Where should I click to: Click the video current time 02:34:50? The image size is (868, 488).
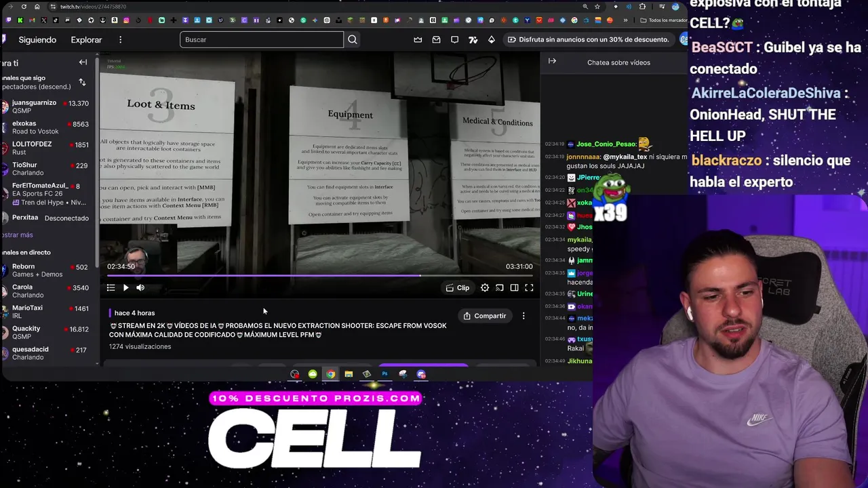[x=121, y=266]
